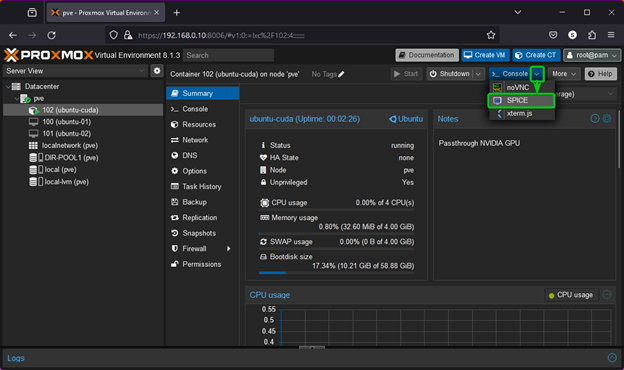Click the Proxmox search field
The image size is (624, 370).
[228, 55]
